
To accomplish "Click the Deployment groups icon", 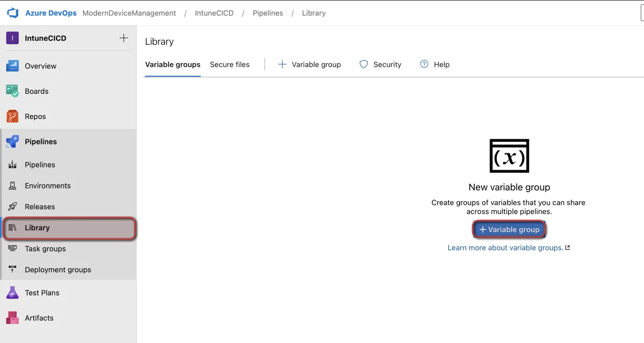I will pos(13,269).
